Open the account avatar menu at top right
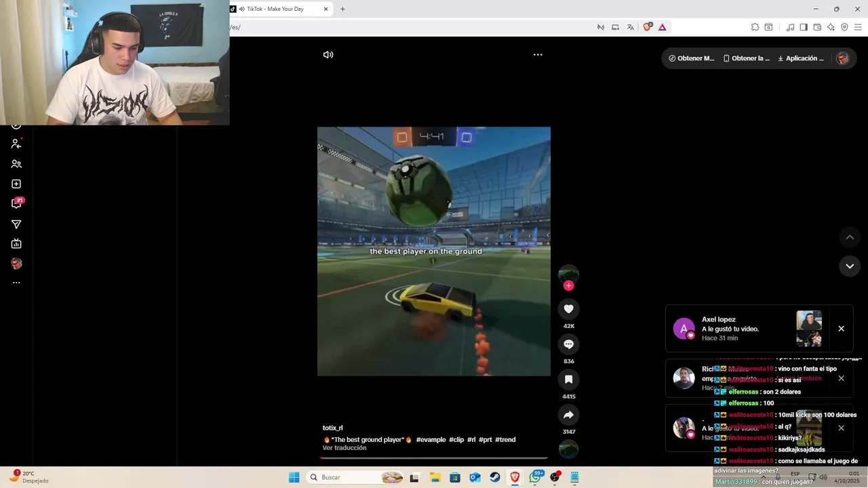Viewport: 868px width, 488px height. tap(842, 58)
